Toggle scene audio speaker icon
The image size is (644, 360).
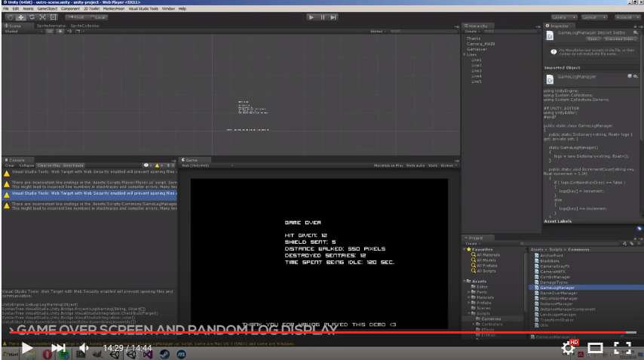click(x=69, y=31)
